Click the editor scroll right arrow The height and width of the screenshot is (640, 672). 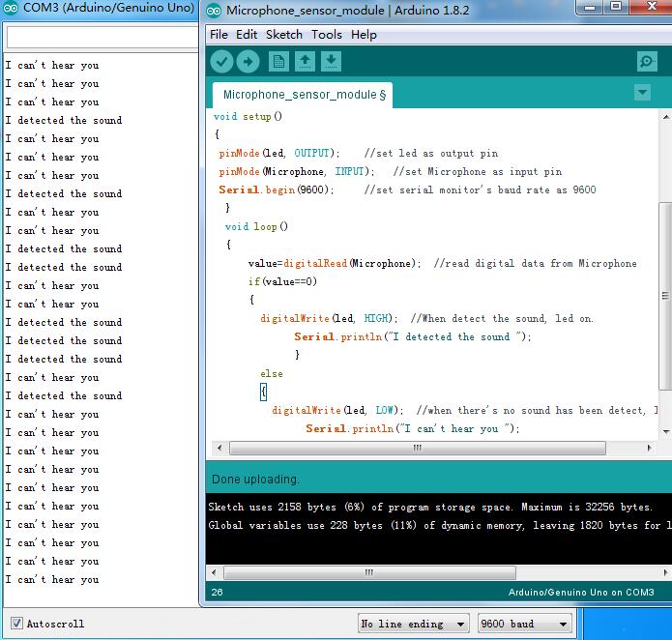click(650, 449)
